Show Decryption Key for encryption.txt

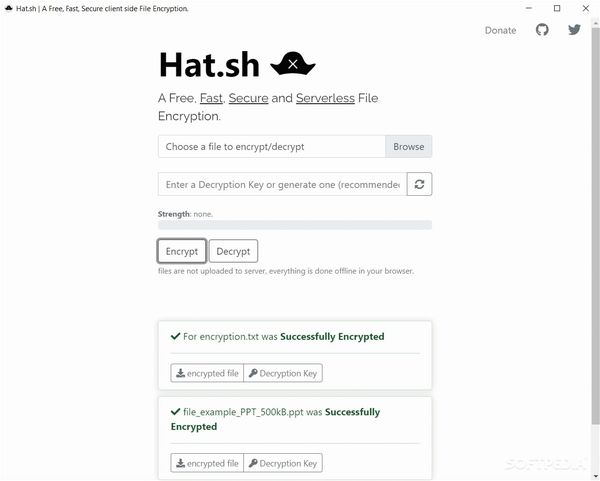(x=283, y=373)
